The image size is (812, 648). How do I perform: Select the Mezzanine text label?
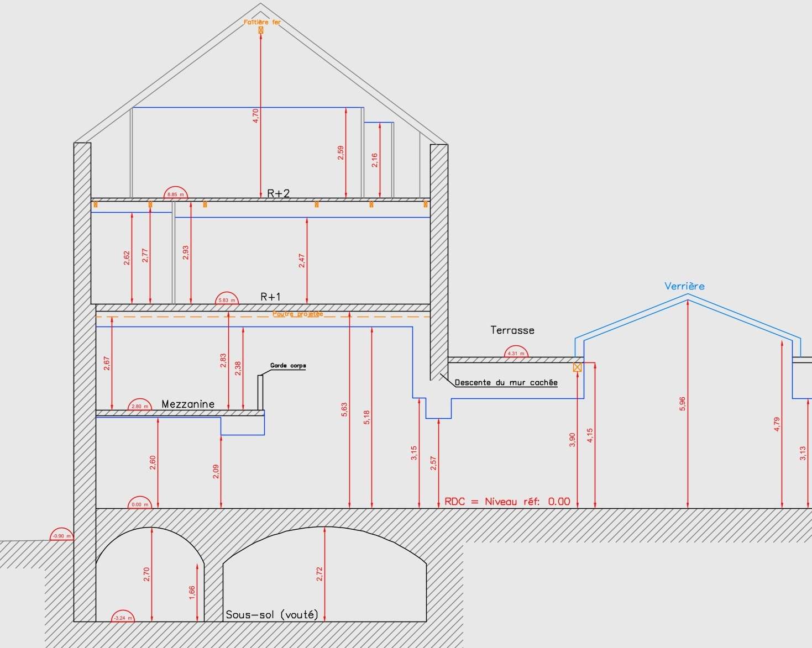point(188,404)
